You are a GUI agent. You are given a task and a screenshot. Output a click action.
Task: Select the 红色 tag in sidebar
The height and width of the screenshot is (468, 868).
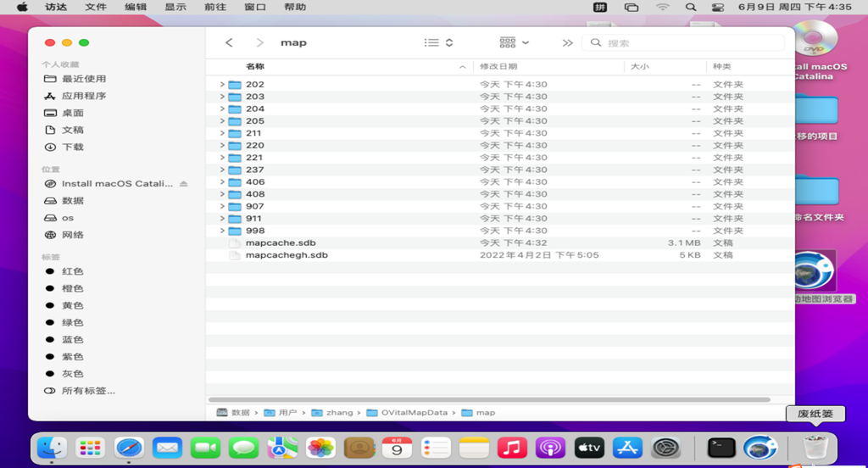[x=73, y=271]
